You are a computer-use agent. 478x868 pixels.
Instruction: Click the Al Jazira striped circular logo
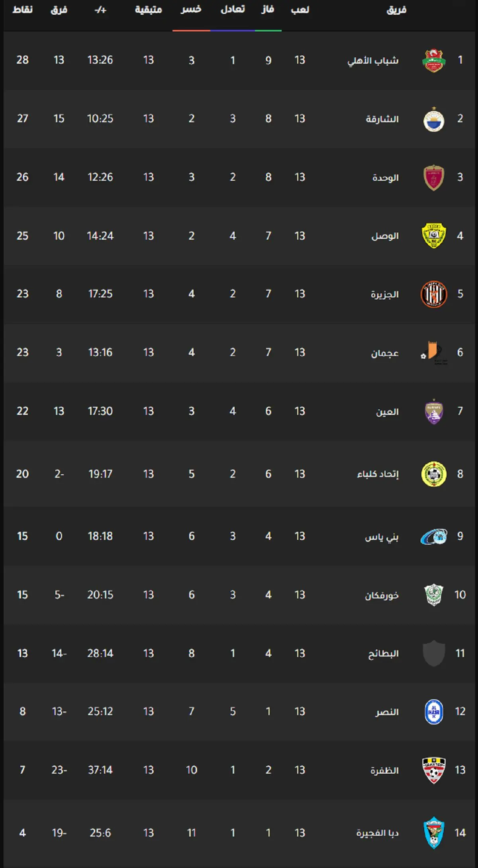pyautogui.click(x=434, y=294)
